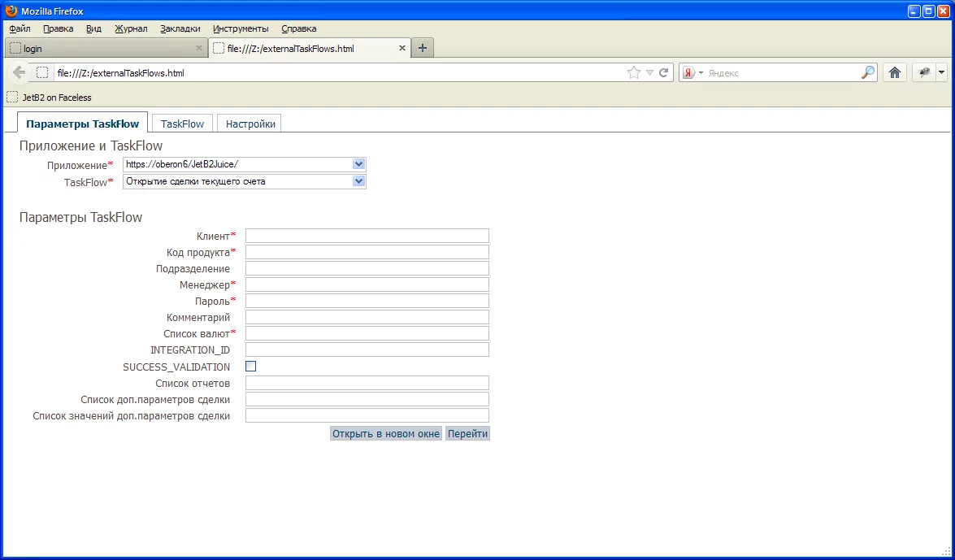Open a new tab with plus button
Image resolution: width=955 pixels, height=560 pixels.
click(x=423, y=48)
